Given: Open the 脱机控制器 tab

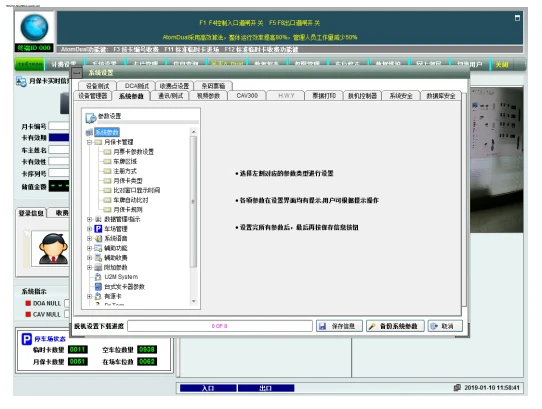Looking at the screenshot, I should (362, 96).
